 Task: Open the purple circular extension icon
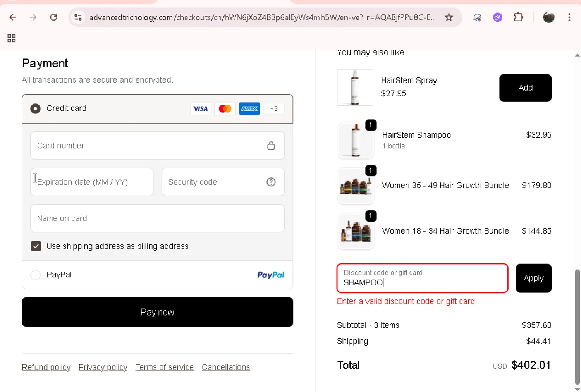click(498, 17)
